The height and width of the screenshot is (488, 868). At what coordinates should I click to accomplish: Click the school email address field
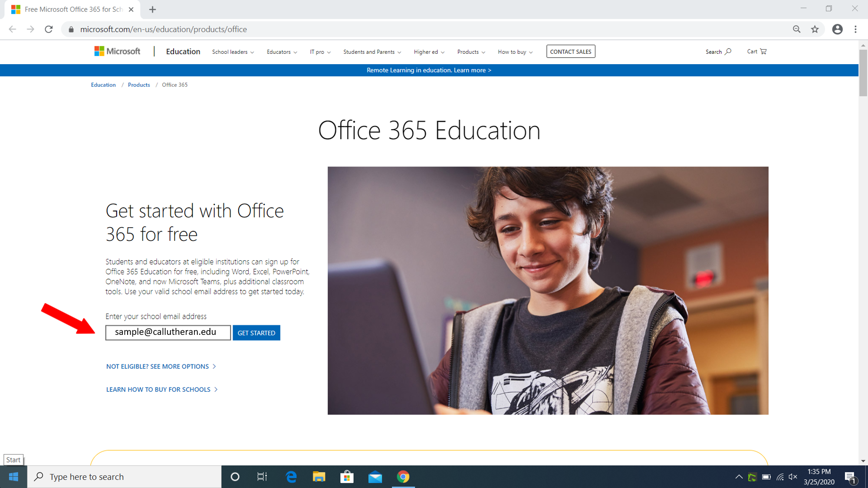click(168, 332)
